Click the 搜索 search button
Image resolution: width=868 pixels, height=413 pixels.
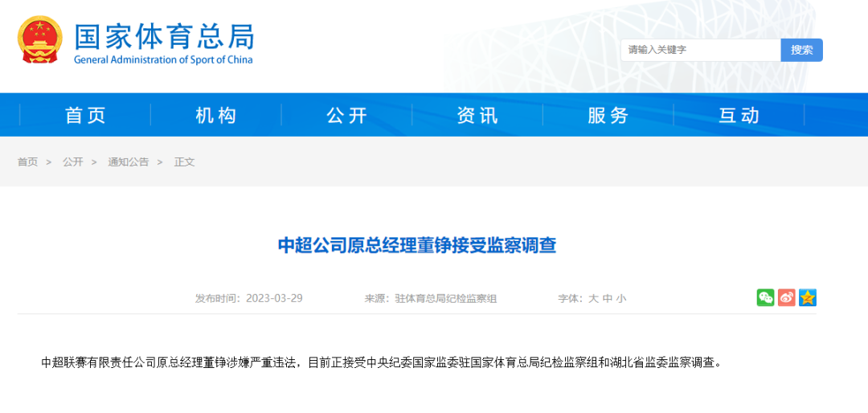coord(801,50)
